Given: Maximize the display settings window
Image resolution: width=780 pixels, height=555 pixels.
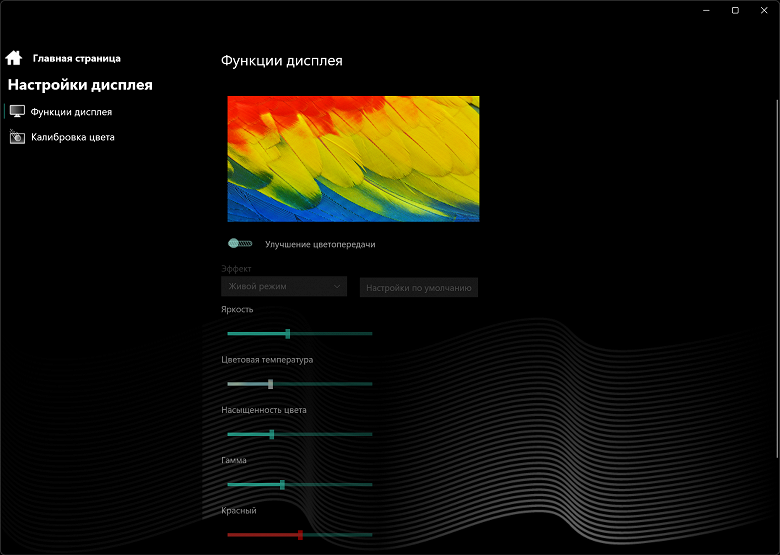Looking at the screenshot, I should click(735, 10).
